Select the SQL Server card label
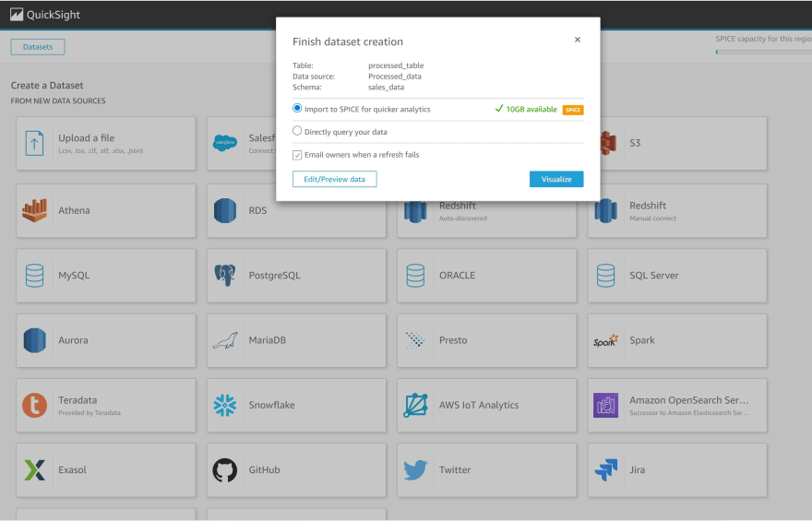The height and width of the screenshot is (521, 812). pos(654,276)
